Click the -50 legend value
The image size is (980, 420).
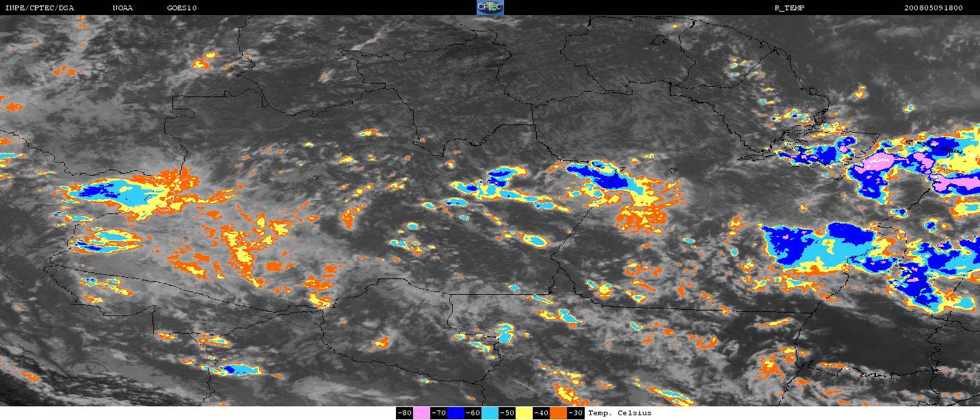(x=507, y=413)
